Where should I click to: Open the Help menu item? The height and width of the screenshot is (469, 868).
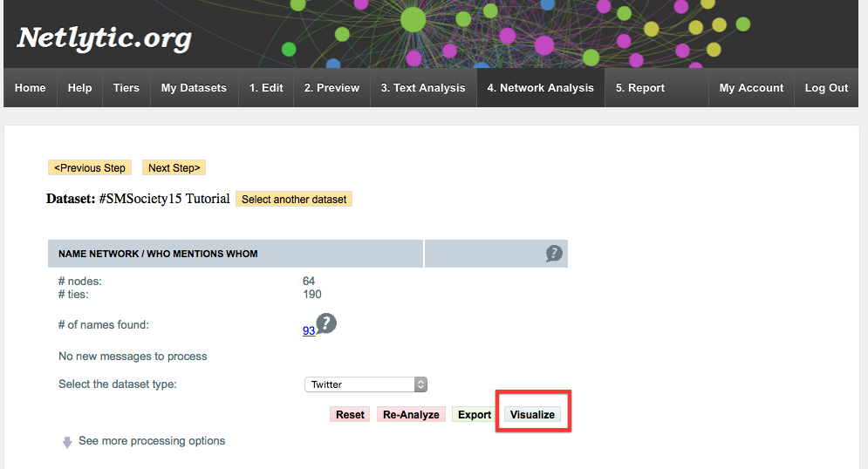(x=79, y=88)
